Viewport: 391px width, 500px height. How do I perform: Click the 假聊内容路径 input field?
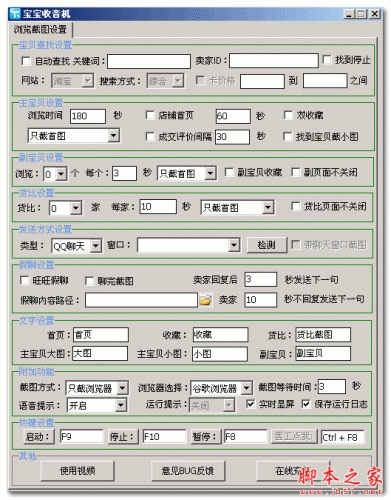[141, 300]
